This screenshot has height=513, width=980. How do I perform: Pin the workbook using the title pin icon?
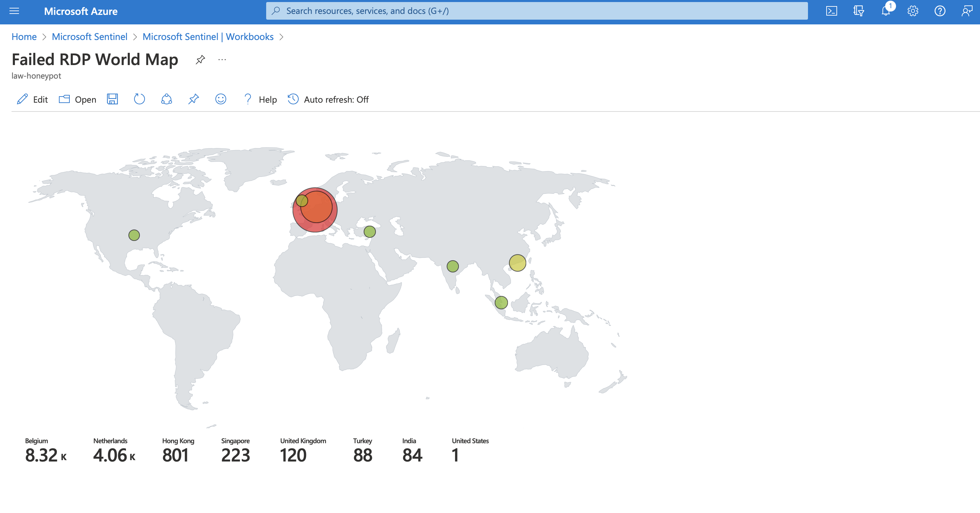(200, 60)
